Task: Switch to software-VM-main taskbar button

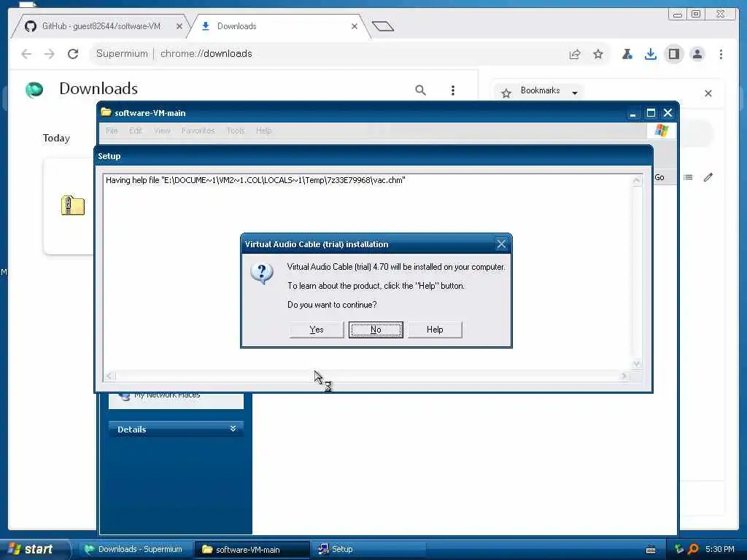Action: [x=252, y=549]
